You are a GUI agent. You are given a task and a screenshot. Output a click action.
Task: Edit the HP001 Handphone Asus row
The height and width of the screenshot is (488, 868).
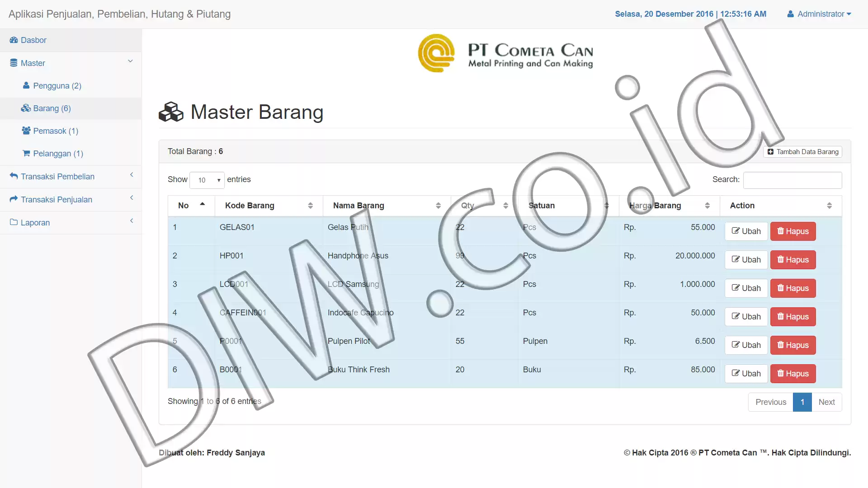[746, 260]
